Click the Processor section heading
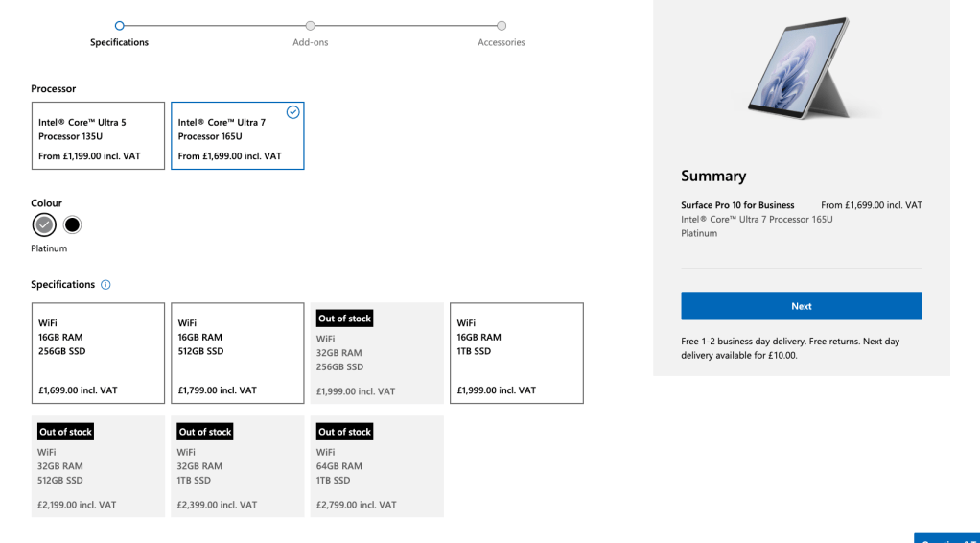The height and width of the screenshot is (543, 980). pos(53,89)
